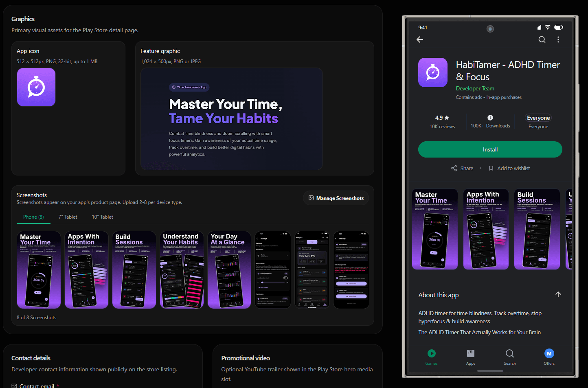Tap the Apps With Intention screenshot in phone preview
Image resolution: width=588 pixels, height=388 pixels.
486,229
